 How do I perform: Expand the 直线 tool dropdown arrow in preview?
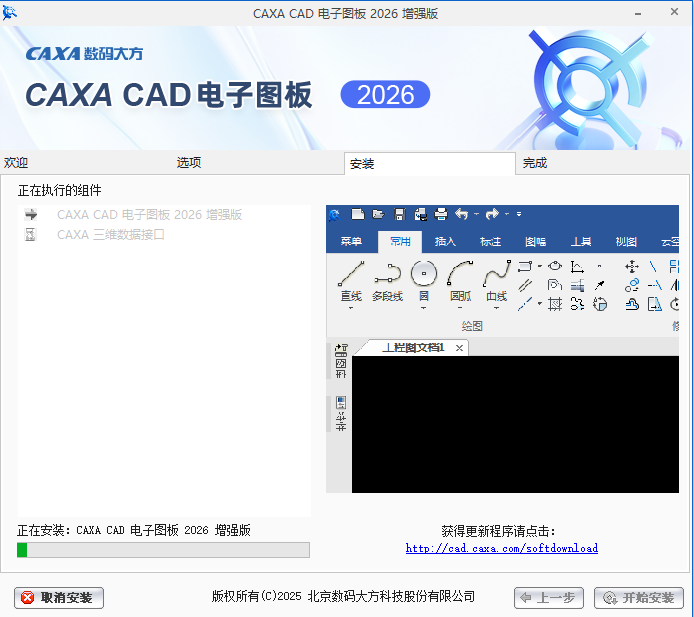pos(351,308)
